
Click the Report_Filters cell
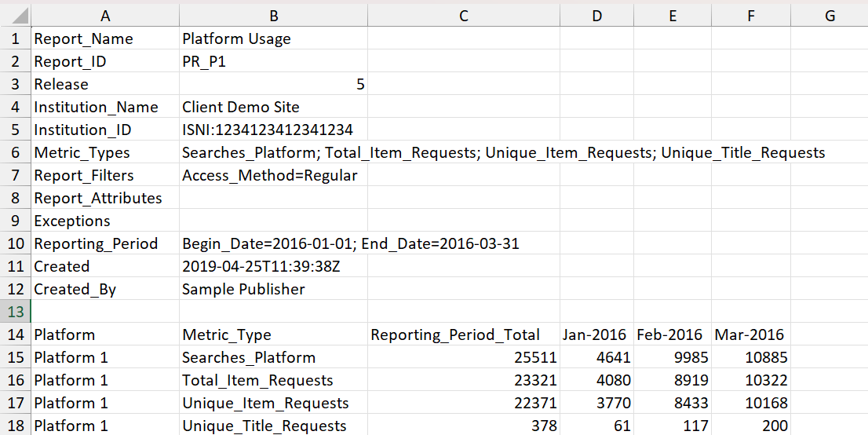tap(105, 175)
